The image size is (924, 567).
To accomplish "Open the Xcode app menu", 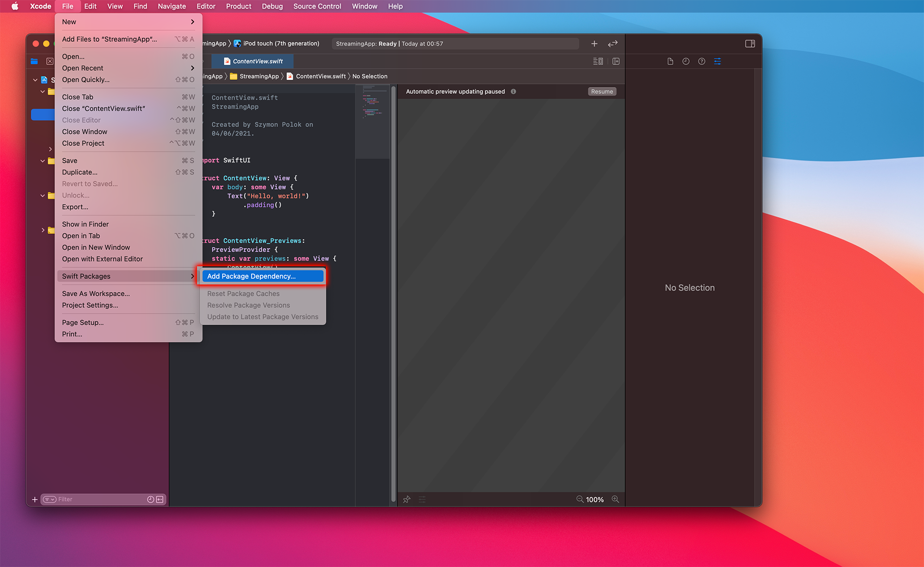I will (x=40, y=6).
